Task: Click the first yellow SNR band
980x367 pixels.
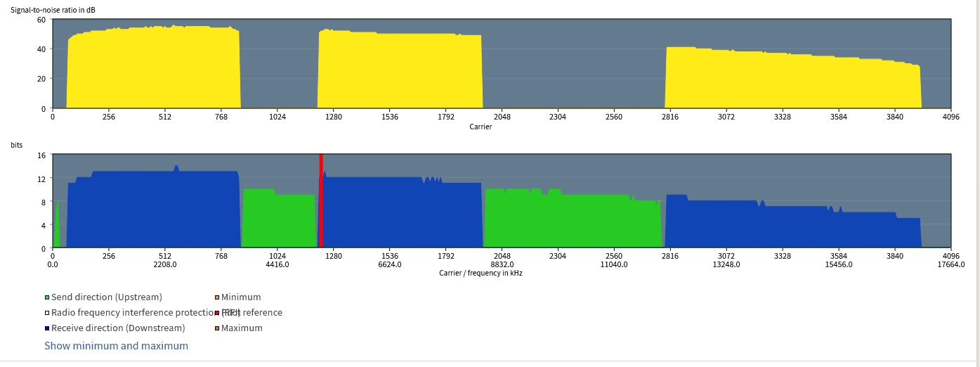Action: point(153,69)
